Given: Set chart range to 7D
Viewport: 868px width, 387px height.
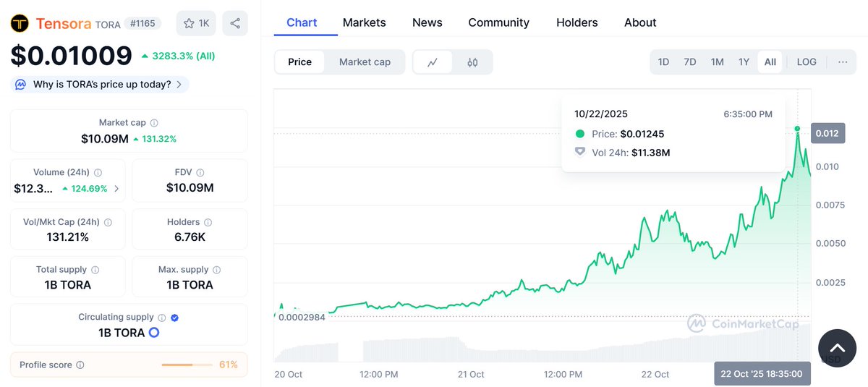Looking at the screenshot, I should [x=690, y=62].
